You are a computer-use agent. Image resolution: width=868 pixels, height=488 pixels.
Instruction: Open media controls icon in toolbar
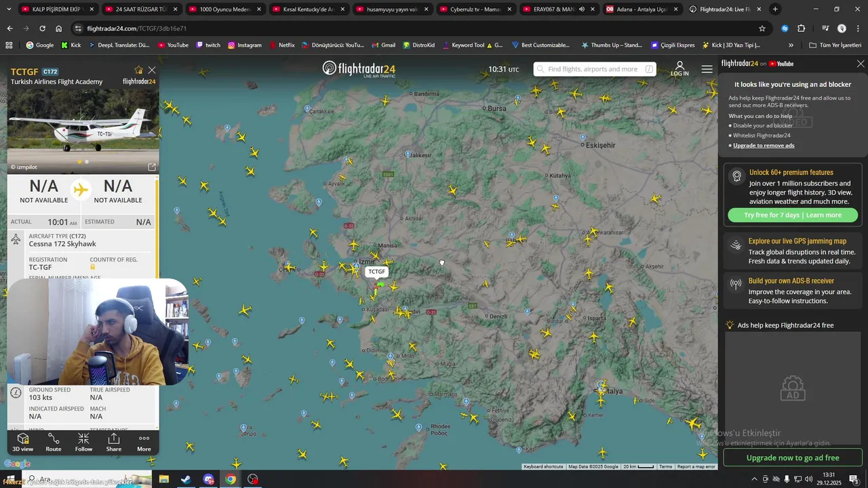pyautogui.click(x=825, y=28)
